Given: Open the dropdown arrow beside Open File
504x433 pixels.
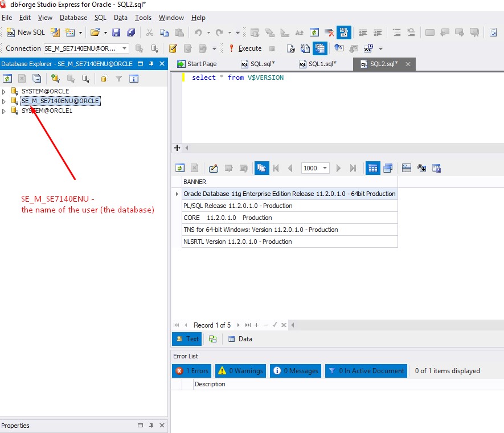Looking at the screenshot, I should point(105,32).
